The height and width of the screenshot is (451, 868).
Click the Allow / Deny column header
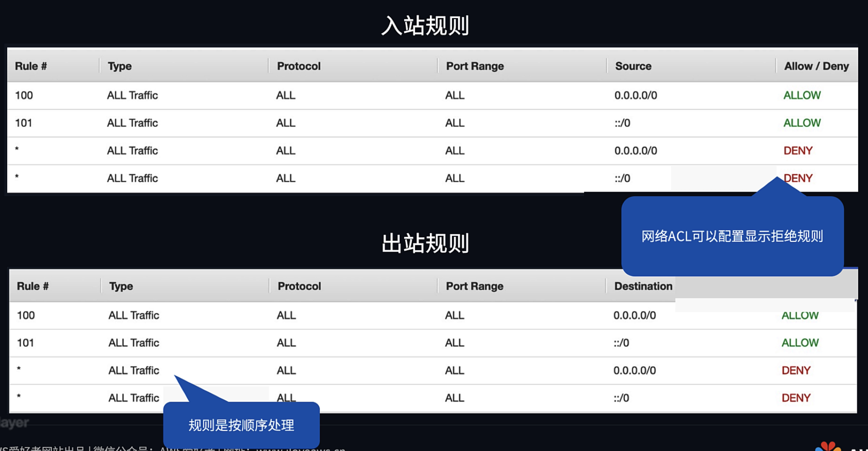click(x=817, y=66)
